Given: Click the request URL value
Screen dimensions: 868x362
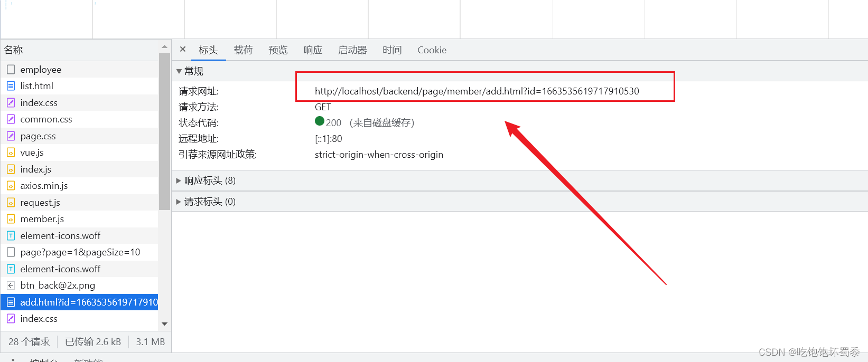Looking at the screenshot, I should (477, 91).
